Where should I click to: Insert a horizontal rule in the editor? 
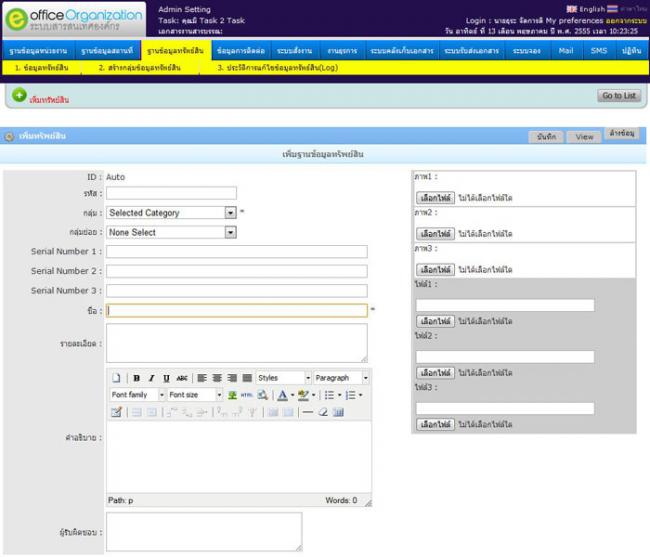(308, 412)
